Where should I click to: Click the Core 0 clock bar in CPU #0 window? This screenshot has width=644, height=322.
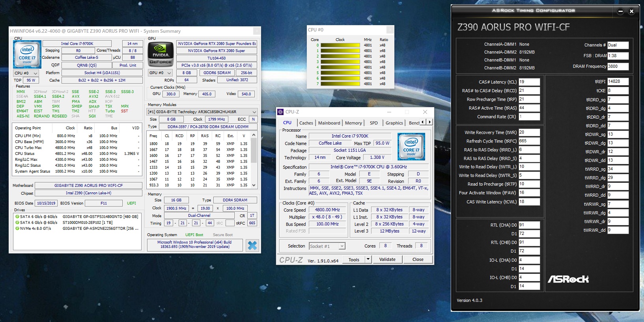340,45
